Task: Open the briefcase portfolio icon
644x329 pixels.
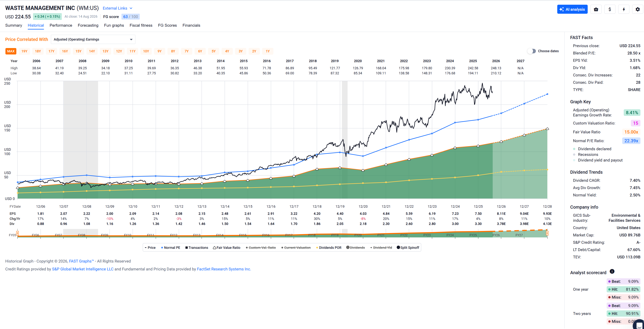Action: point(596,9)
